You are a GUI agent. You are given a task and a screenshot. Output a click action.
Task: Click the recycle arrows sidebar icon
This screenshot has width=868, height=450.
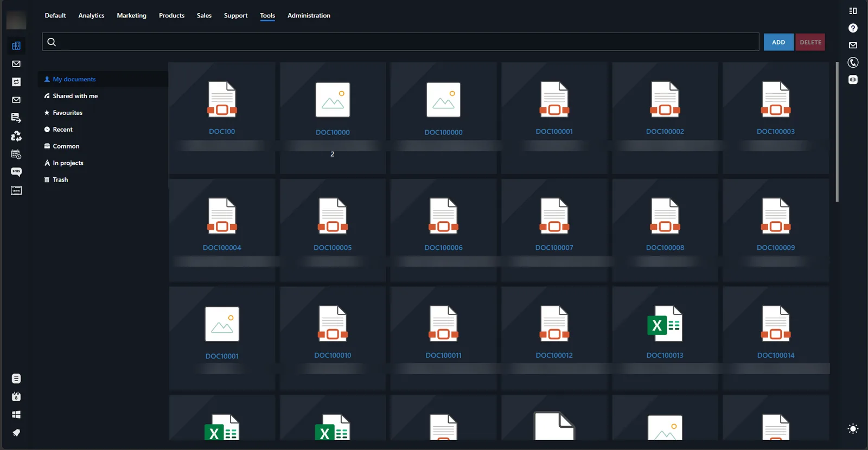pos(16,136)
